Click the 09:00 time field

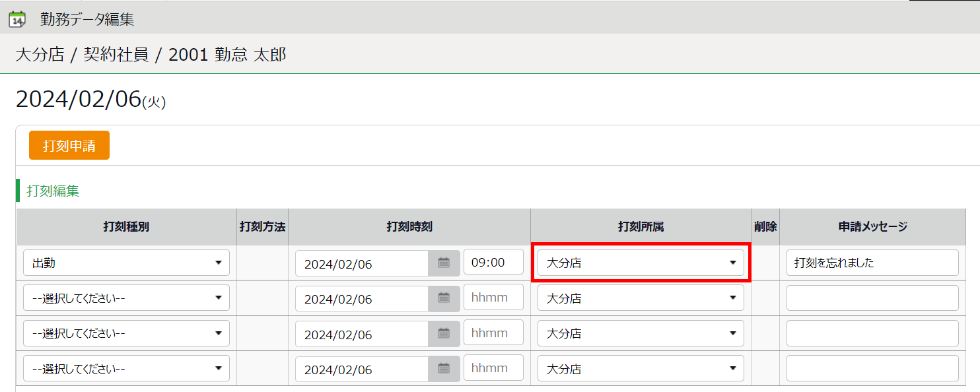coord(493,263)
